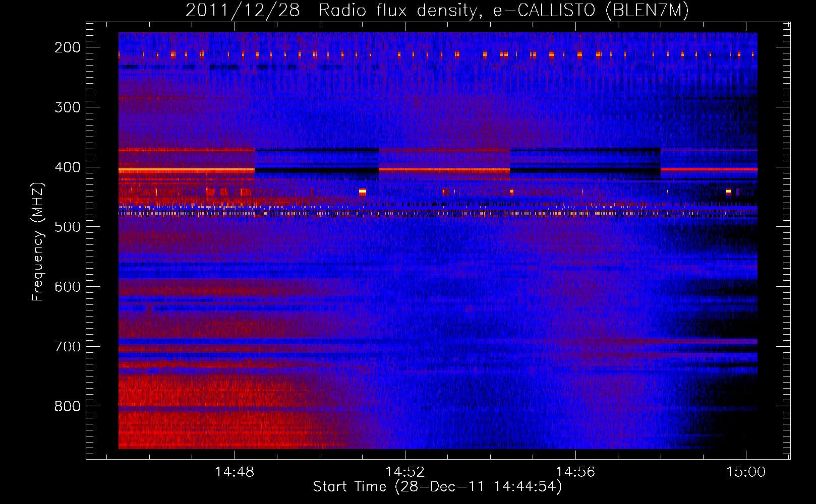Select the 200 frequency tick label
Viewport: 816px width, 504px height.
[68, 47]
